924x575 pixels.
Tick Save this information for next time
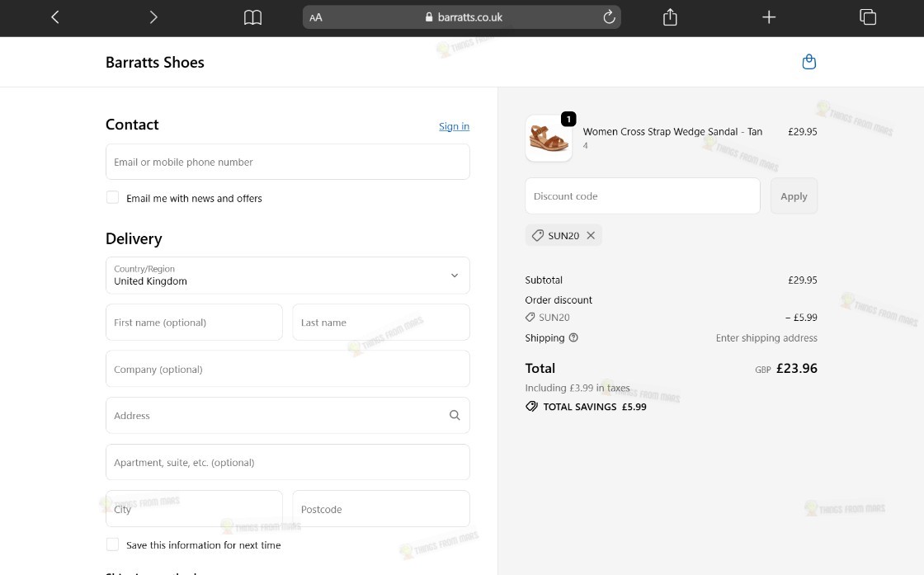[112, 544]
